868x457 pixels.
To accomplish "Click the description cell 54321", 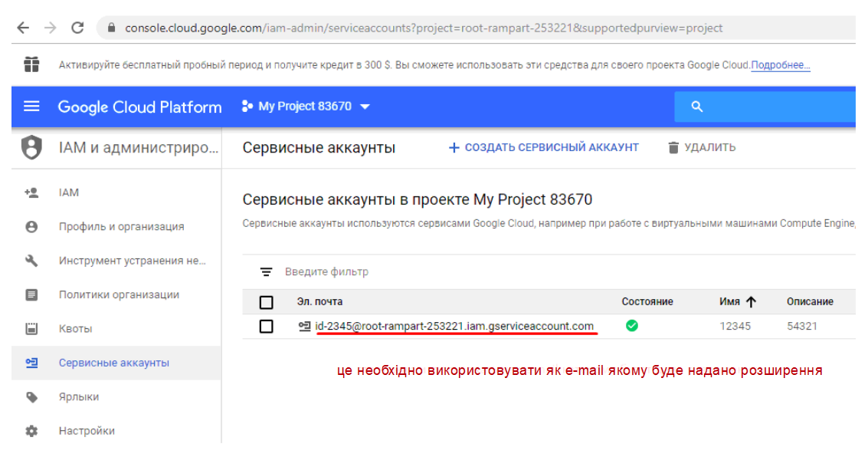I will [x=802, y=327].
